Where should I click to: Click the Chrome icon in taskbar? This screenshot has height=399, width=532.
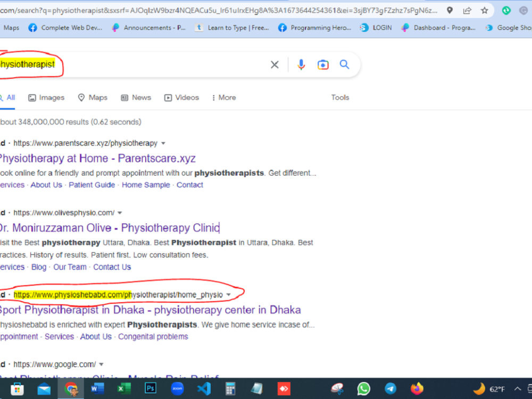pos(71,389)
